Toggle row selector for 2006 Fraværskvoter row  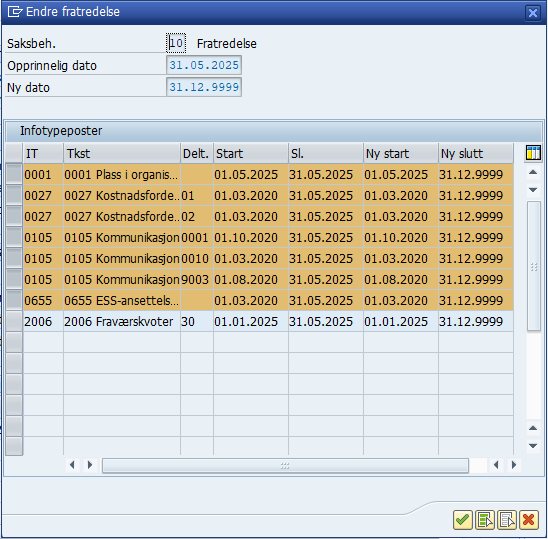(14, 321)
